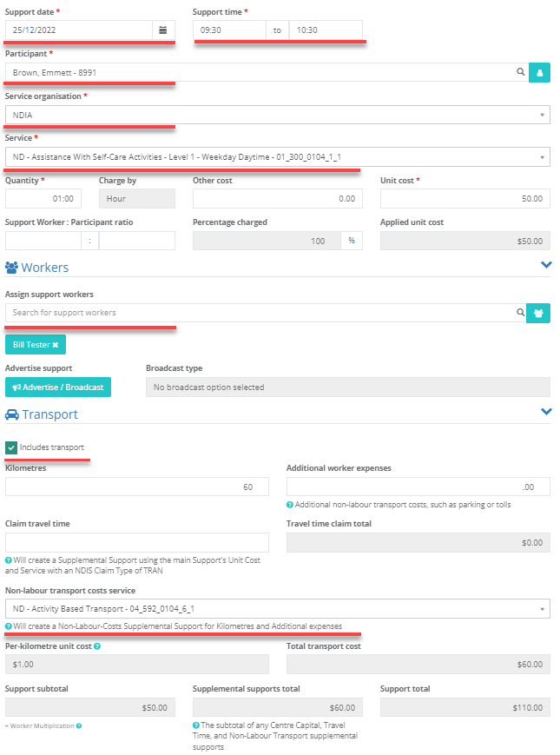Click the Quantity input field
The image size is (560, 755).
[43, 199]
